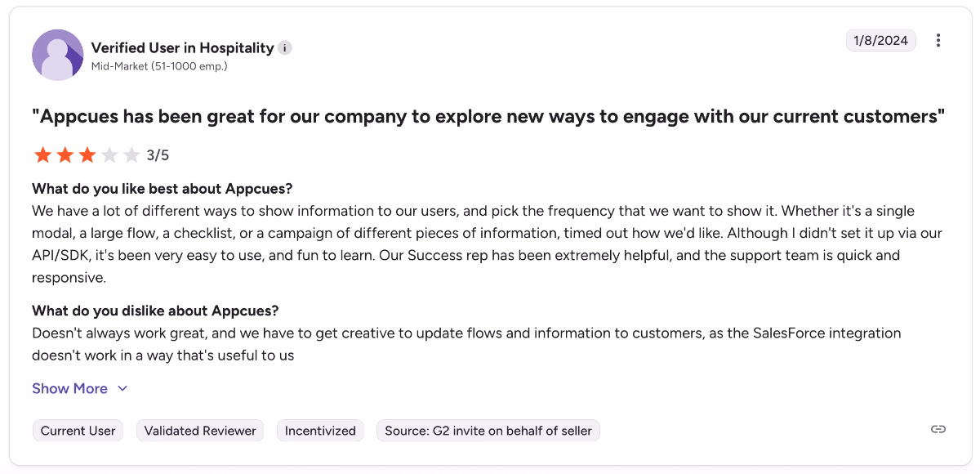Click the fifth gray star icon
Screen dimensions: 980x474
[x=131, y=154]
